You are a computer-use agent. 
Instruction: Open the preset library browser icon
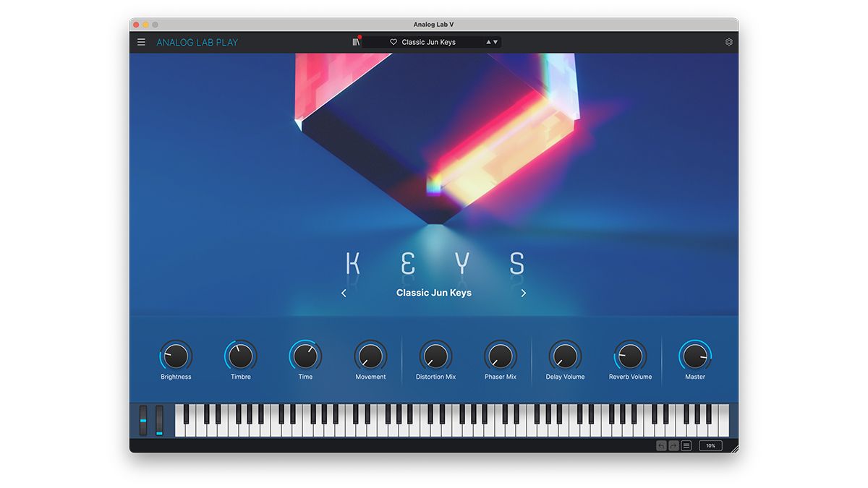pos(355,41)
